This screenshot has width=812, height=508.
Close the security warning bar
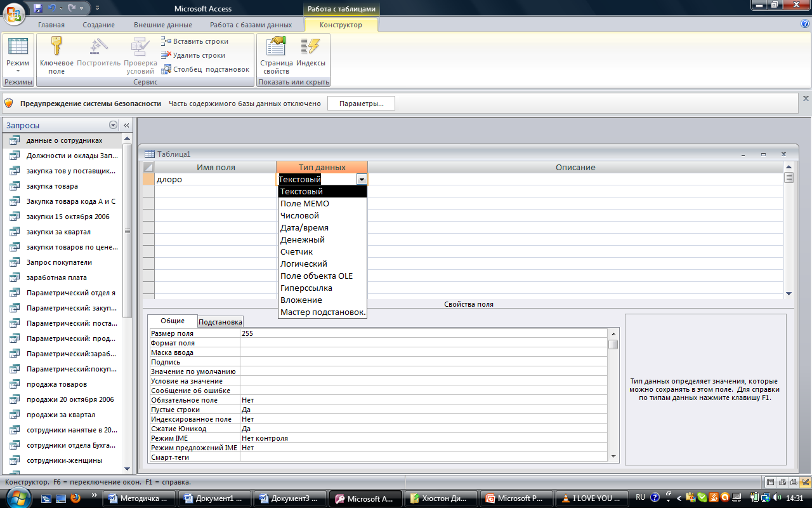click(806, 98)
